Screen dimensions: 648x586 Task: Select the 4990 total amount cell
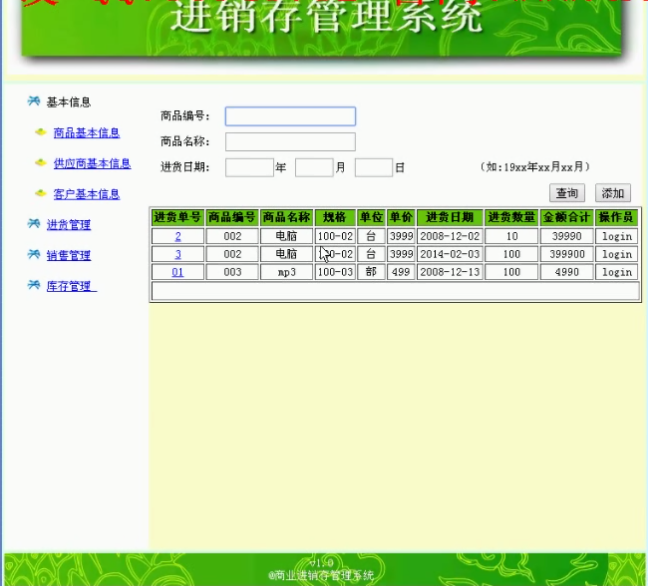click(567, 272)
